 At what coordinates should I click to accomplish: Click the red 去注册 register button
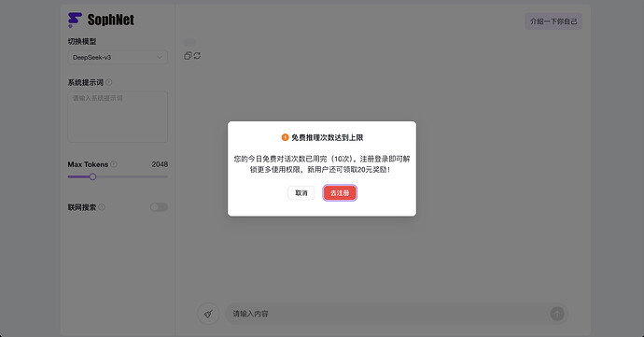[x=340, y=192]
